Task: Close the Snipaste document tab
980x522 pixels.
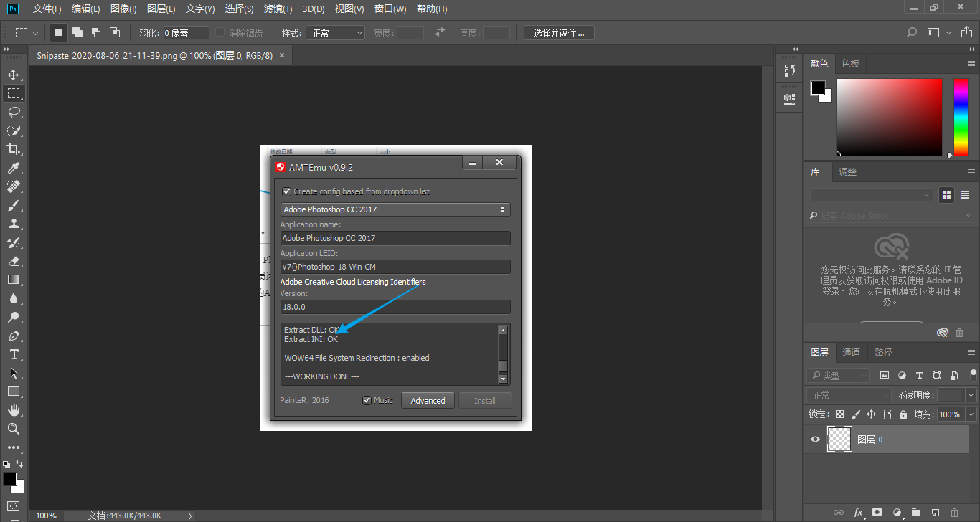Action: (x=282, y=55)
